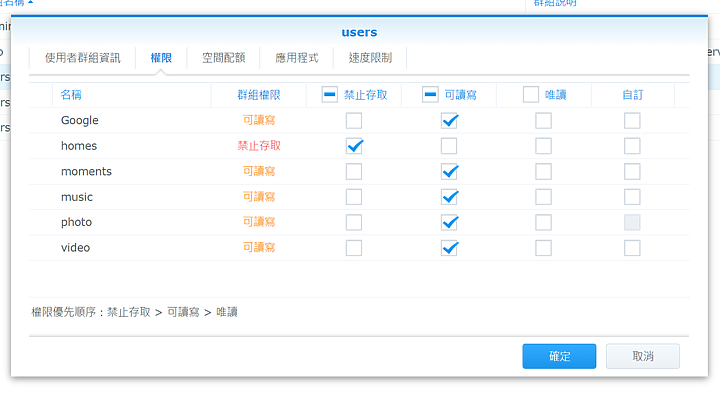Click the greyed 自訂 box for photo
Image resolution: width=720 pixels, height=397 pixels.
[632, 223]
